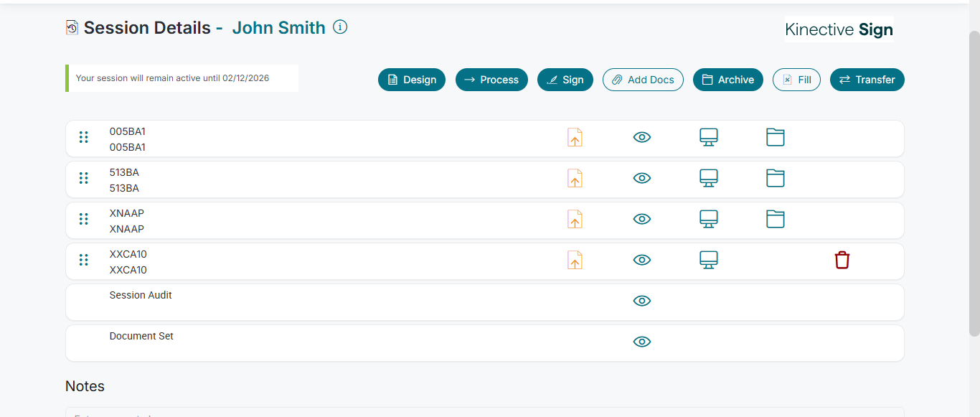Viewport: 980px width, 417px height.
Task: Click the Sign button
Action: pos(565,80)
